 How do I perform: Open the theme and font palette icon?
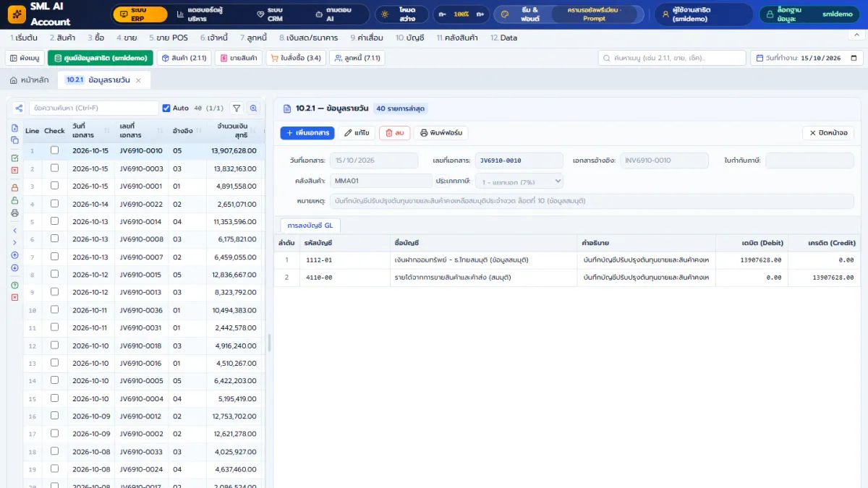[x=506, y=14]
